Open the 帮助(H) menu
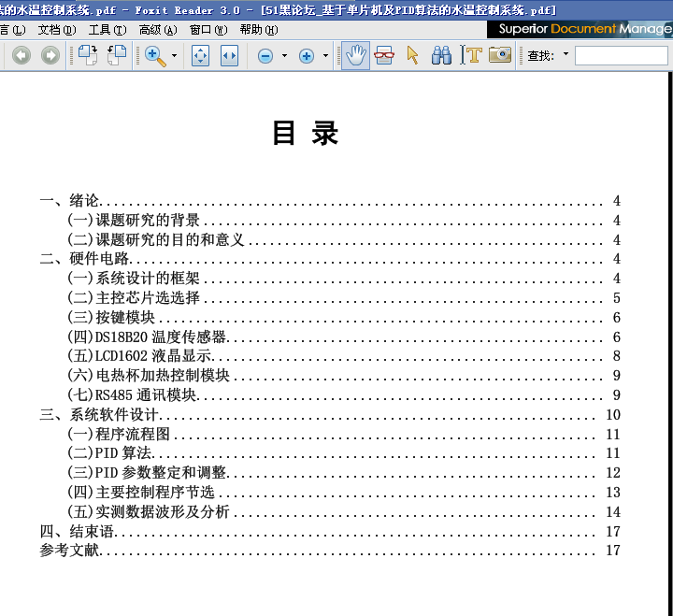Viewport: 673px width, 616px height. click(259, 30)
